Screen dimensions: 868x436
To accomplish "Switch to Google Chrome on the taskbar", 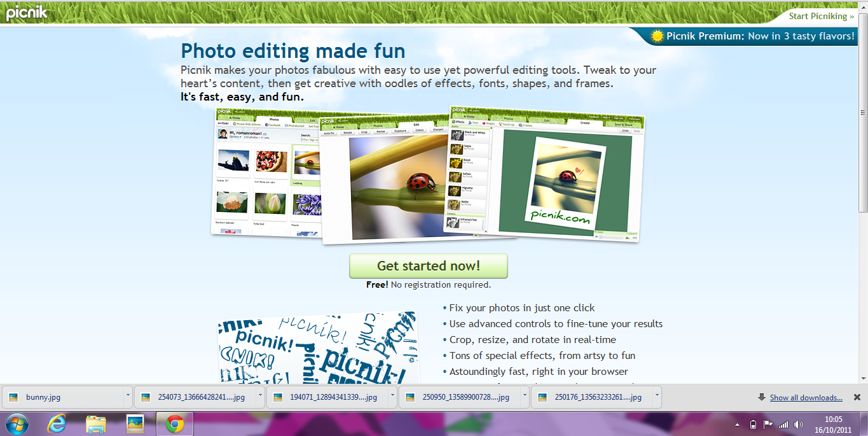I will tap(175, 424).
